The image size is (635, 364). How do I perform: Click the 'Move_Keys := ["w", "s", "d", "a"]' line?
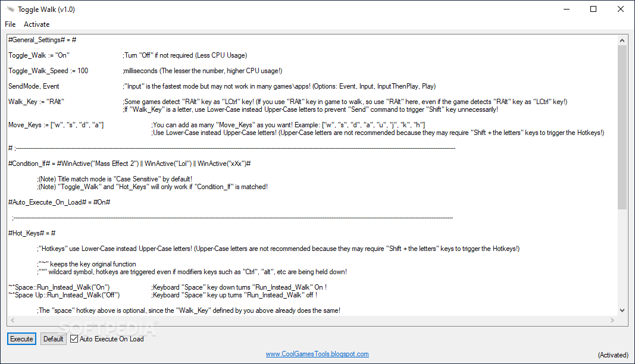pyautogui.click(x=56, y=125)
